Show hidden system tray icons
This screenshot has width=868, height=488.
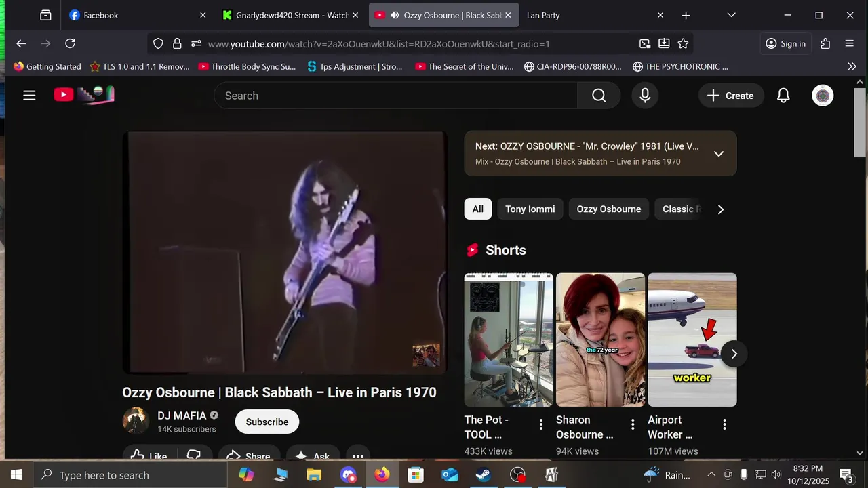point(711,475)
